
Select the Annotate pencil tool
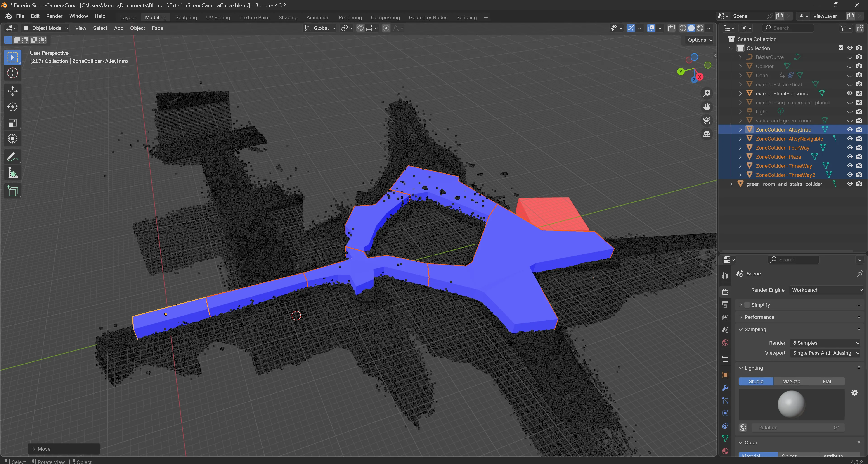click(x=12, y=157)
